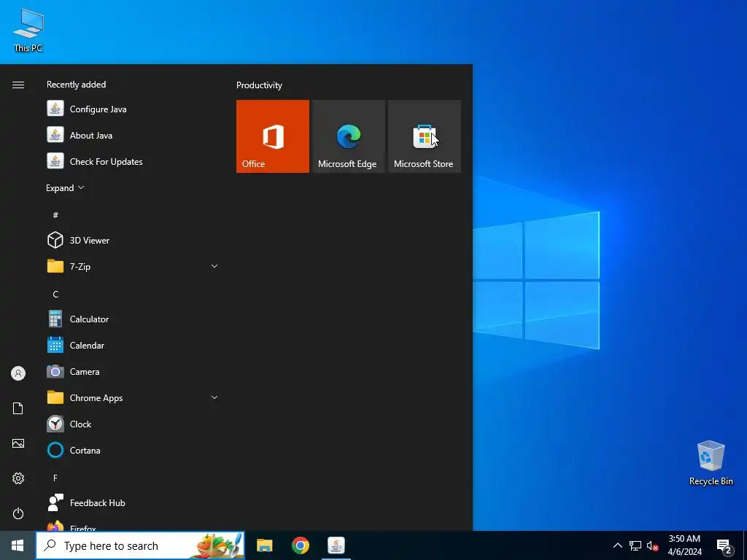
Task: Open the Calendar app
Action: pyautogui.click(x=133, y=345)
